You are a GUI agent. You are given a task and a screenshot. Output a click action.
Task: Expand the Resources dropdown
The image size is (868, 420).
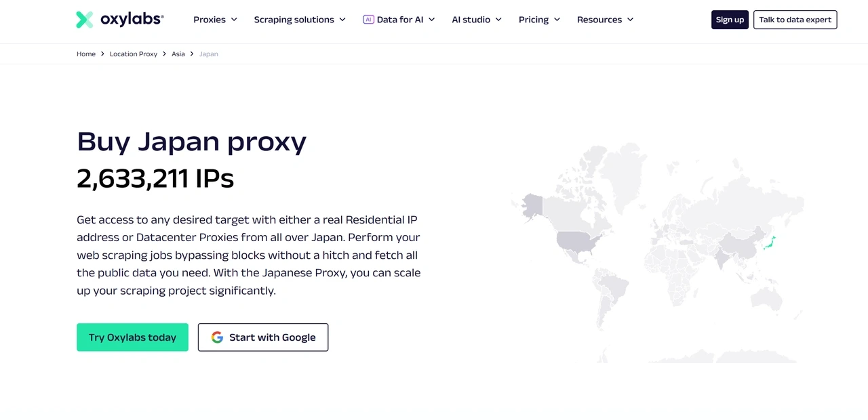point(604,20)
